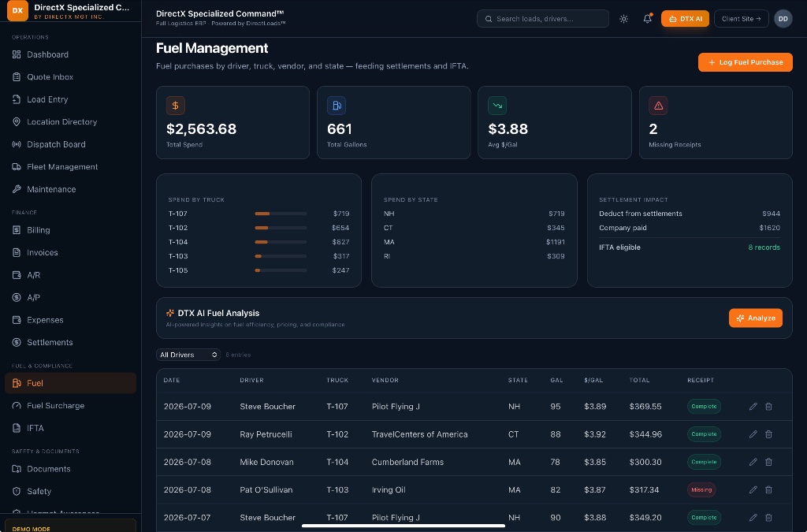Click the T-107 spend progress bar
The height and width of the screenshot is (532, 807).
(281, 214)
